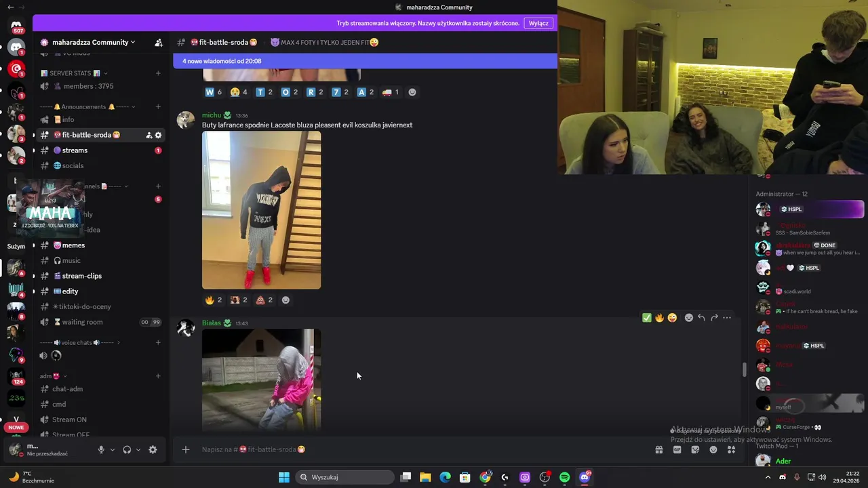Screen dimensions: 868x488
Task: Create invite icon on fit-battle-sroda channel
Action: click(149, 135)
